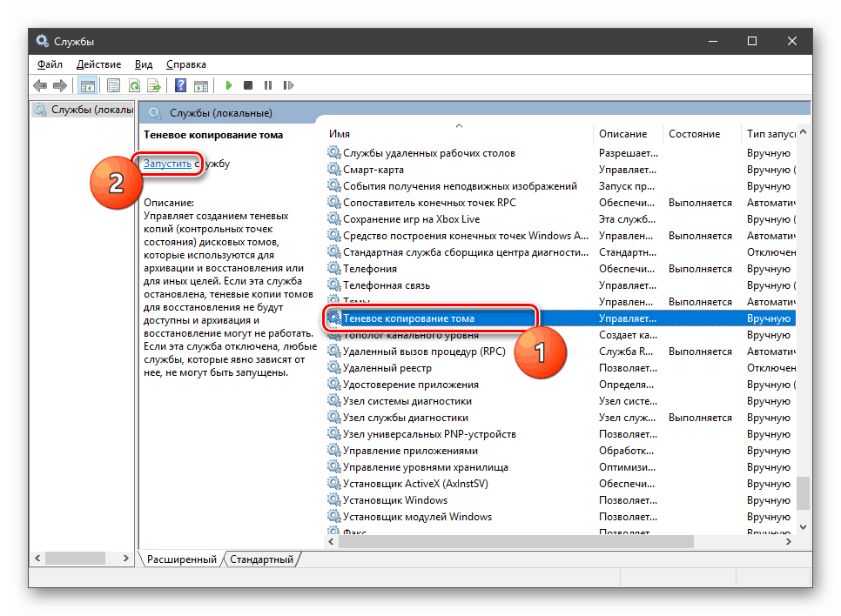Toggle the action pane visibility
The height and width of the screenshot is (616, 841).
[201, 84]
